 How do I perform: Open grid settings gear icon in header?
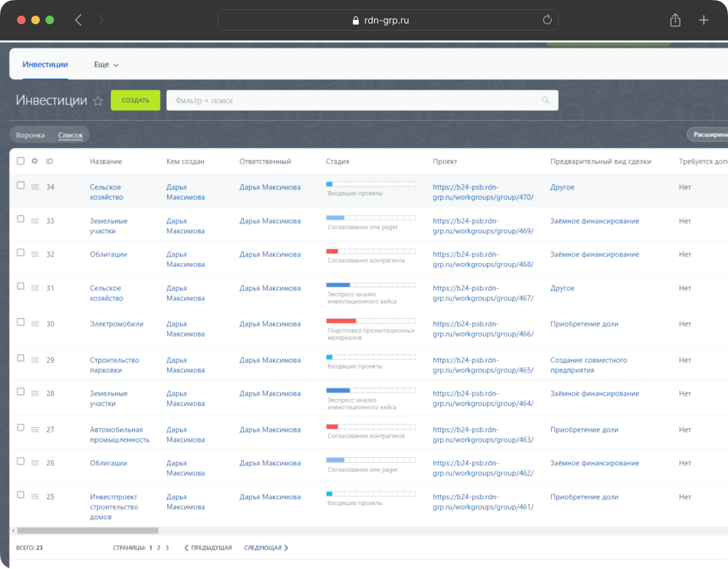coord(35,161)
